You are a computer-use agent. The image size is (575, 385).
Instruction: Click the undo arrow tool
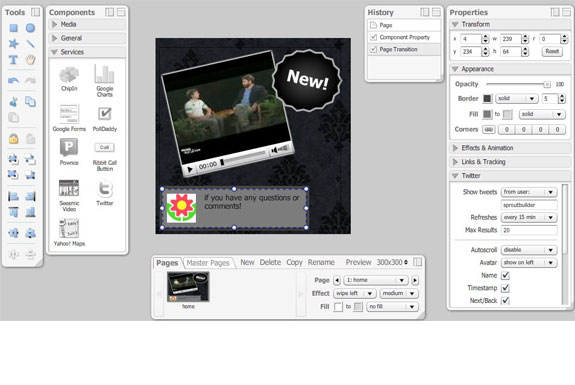(14, 80)
